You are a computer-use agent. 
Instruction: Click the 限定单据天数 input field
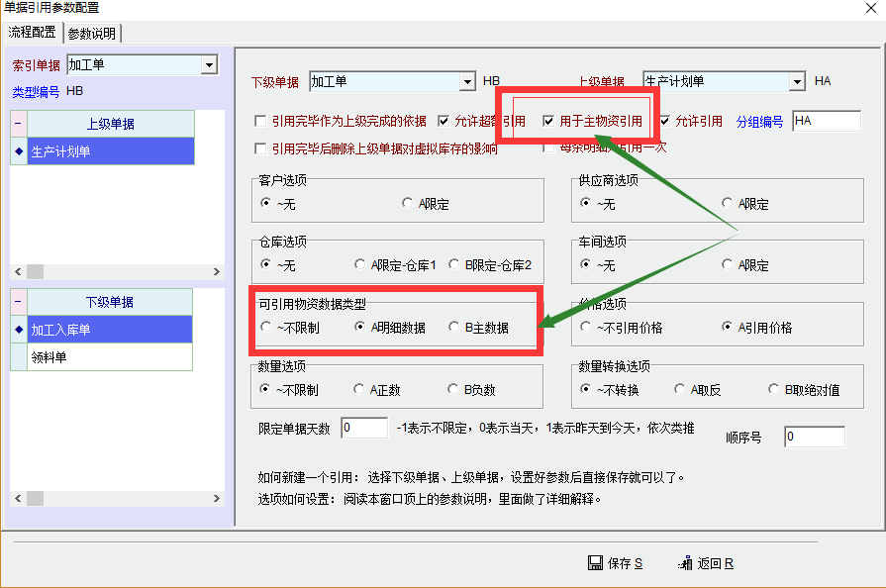363,429
